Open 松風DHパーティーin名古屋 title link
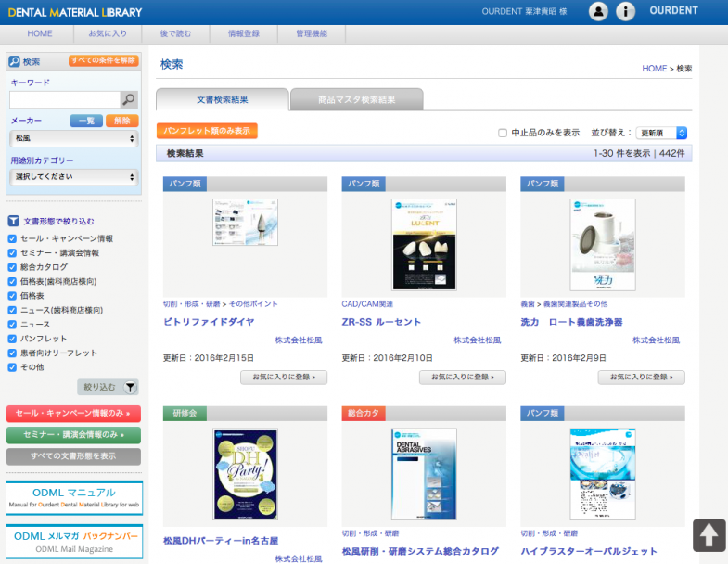 point(221,540)
